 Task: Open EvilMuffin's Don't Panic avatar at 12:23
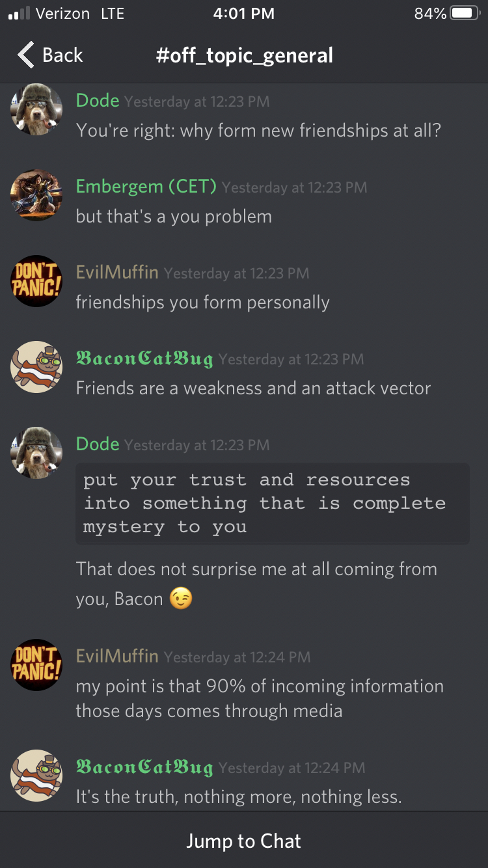click(36, 281)
